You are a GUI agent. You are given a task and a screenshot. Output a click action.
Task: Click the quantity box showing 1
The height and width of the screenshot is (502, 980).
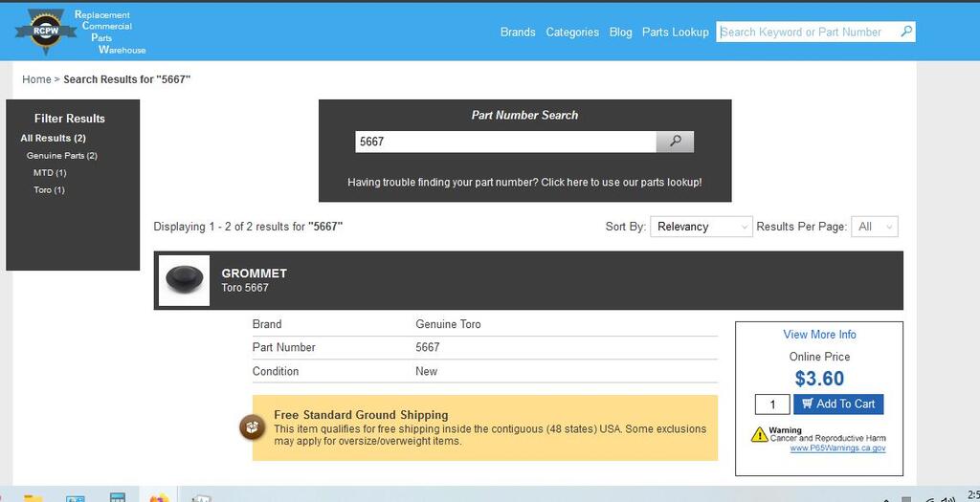coord(772,404)
